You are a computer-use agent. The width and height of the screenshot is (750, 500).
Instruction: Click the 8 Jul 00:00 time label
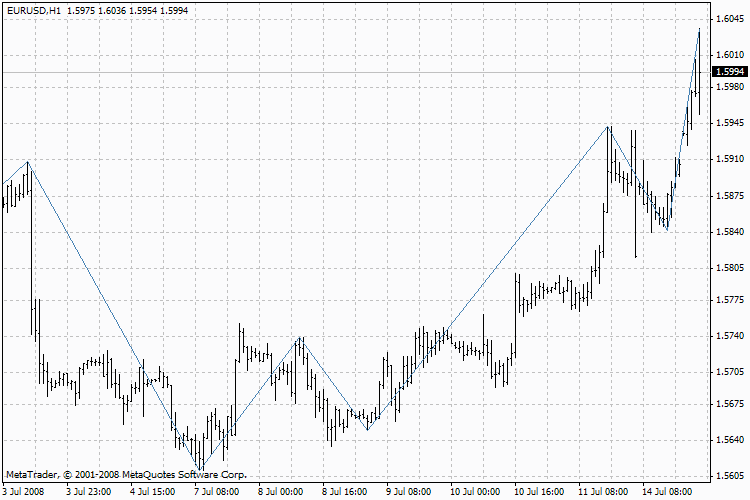(x=281, y=491)
